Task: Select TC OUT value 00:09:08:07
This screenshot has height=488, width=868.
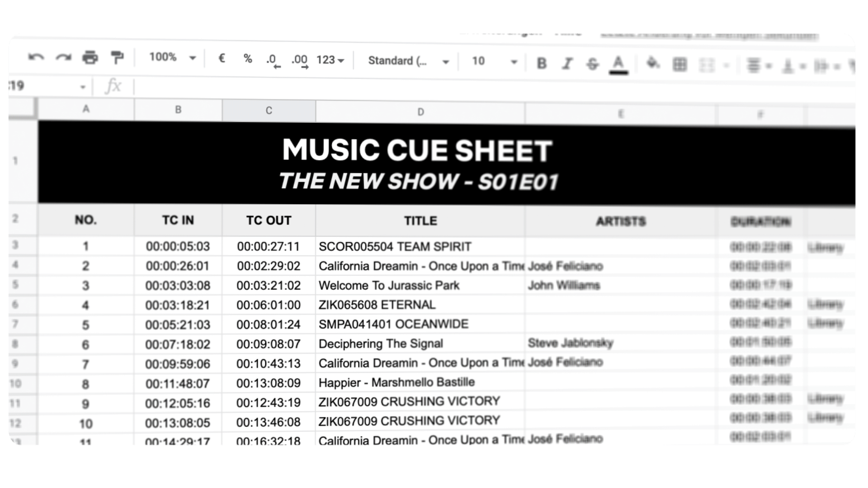Action: point(269,344)
